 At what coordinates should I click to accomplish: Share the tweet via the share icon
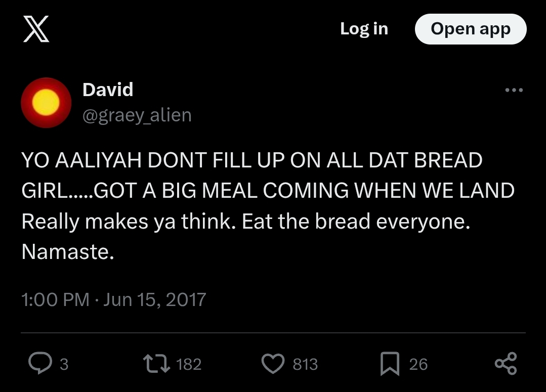pos(506,364)
